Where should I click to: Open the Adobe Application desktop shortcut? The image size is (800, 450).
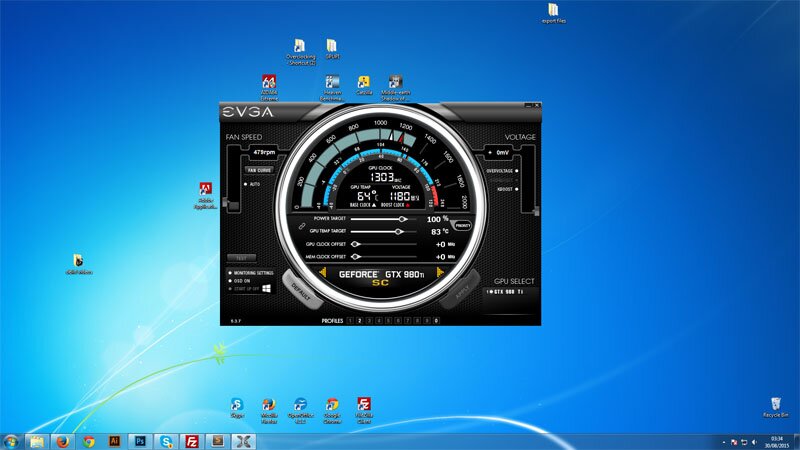[205, 195]
